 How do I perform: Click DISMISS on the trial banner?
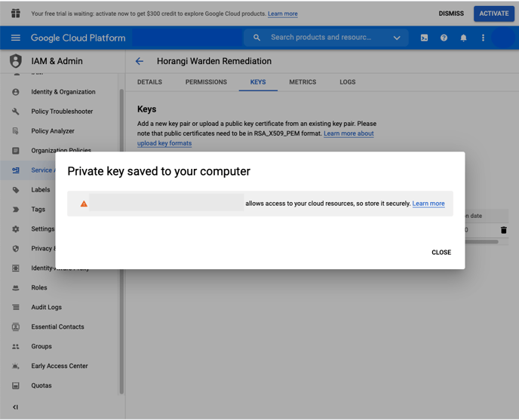pyautogui.click(x=451, y=14)
